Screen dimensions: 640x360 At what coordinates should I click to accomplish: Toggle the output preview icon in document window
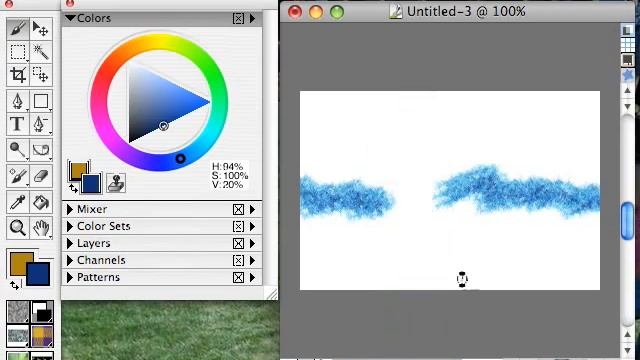(627, 60)
